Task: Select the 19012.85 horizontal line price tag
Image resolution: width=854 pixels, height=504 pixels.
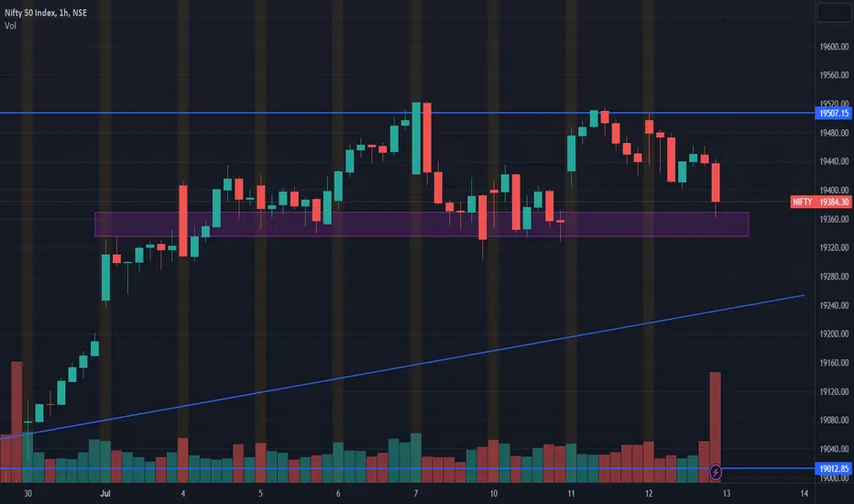Action: pyautogui.click(x=833, y=468)
